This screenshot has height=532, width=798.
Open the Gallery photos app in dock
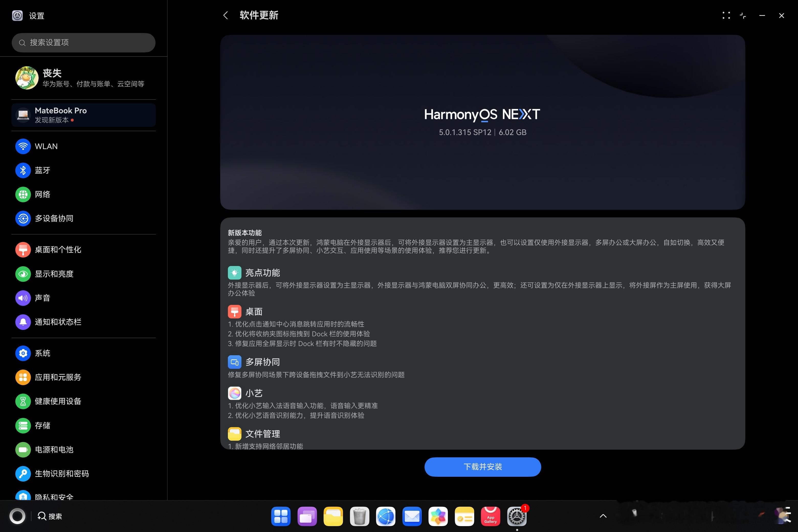pyautogui.click(x=438, y=516)
